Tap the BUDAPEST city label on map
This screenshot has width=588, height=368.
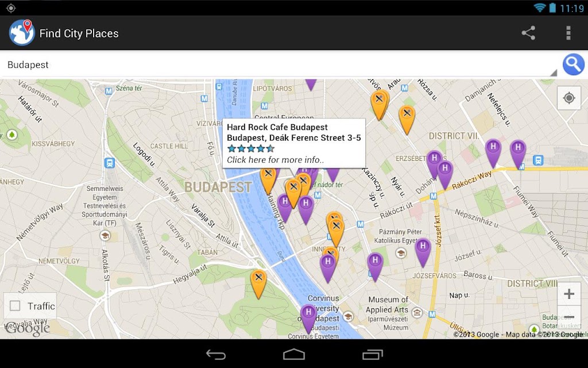click(218, 187)
